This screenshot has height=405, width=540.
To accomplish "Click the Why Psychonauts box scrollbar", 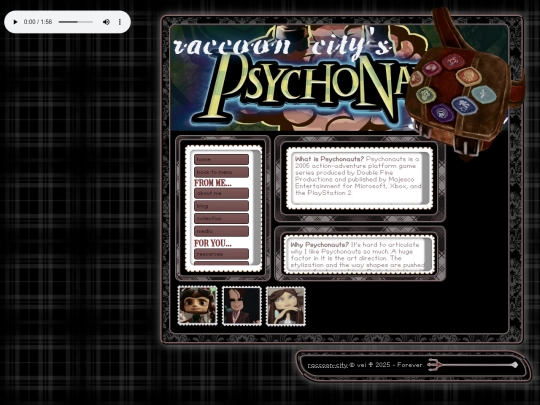I will [x=428, y=255].
